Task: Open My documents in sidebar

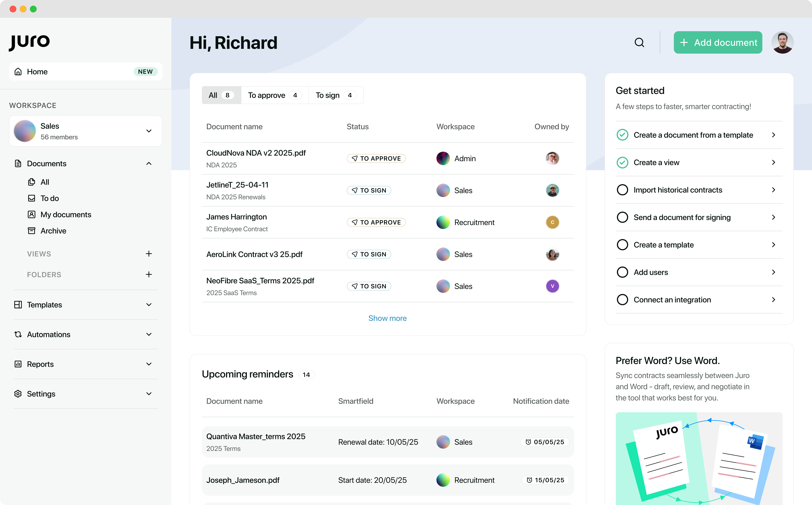Action: tap(66, 214)
